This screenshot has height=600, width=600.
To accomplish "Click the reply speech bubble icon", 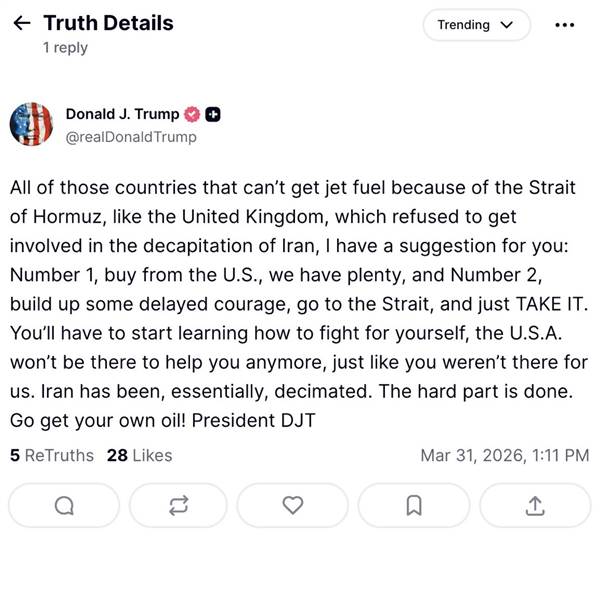I will 64,506.
